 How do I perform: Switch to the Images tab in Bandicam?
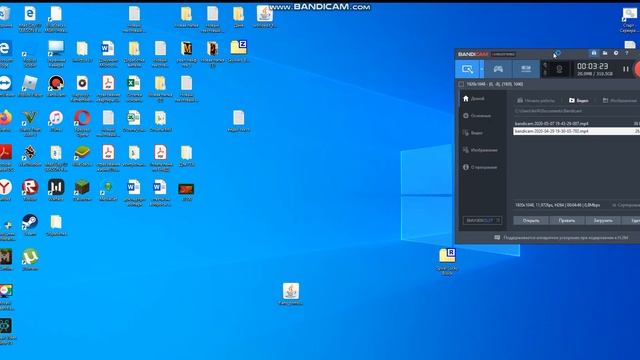click(x=620, y=100)
